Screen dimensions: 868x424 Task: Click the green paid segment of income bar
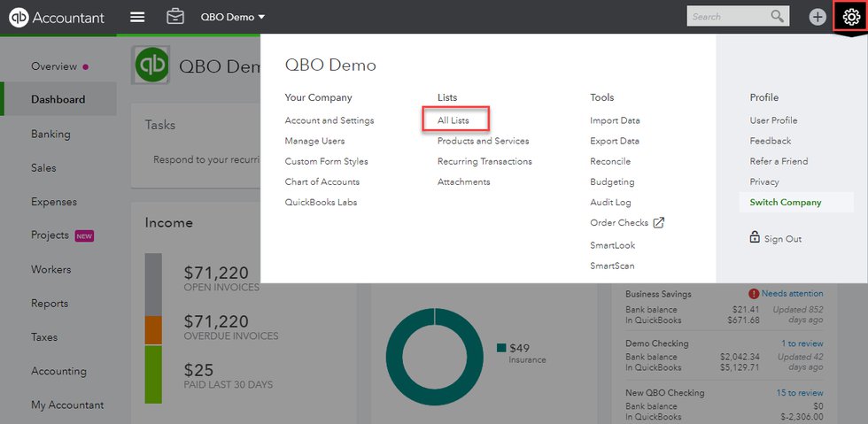pos(153,374)
